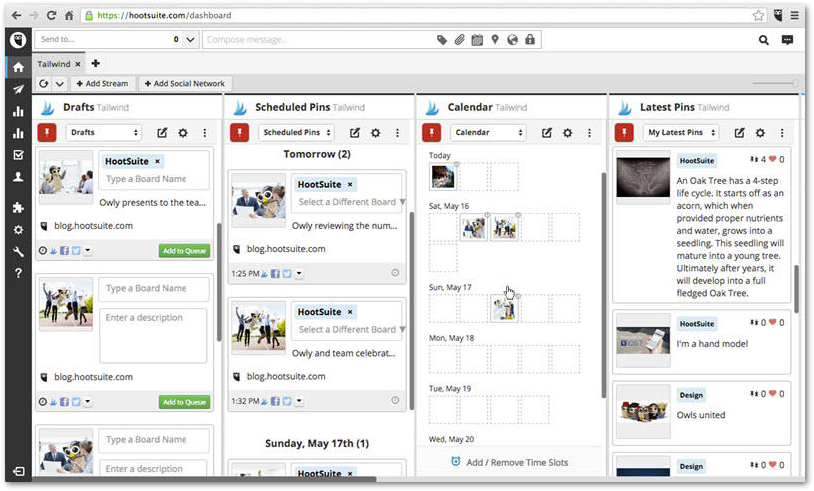Click Enter a description in second draft

(153, 335)
